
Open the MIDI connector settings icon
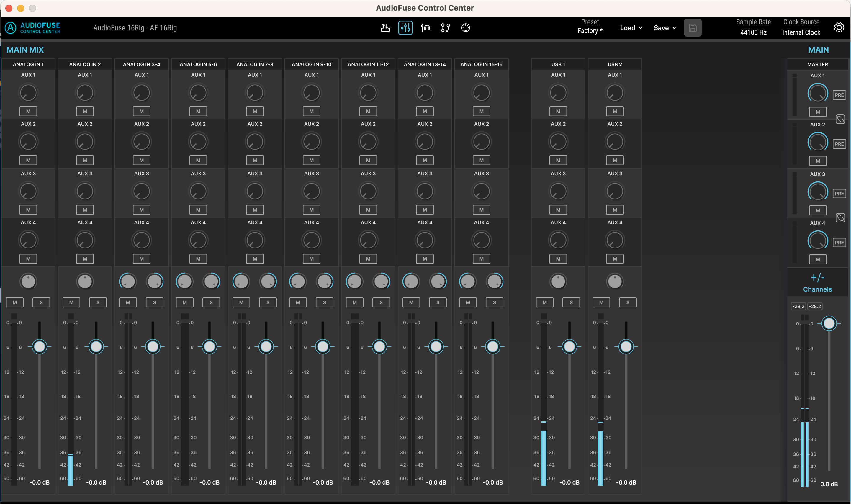(466, 28)
